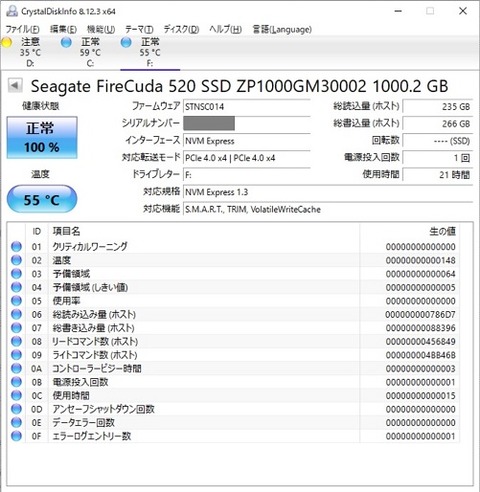Click the 正常 100 % health status button
The image size is (480, 492).
pyautogui.click(x=42, y=137)
